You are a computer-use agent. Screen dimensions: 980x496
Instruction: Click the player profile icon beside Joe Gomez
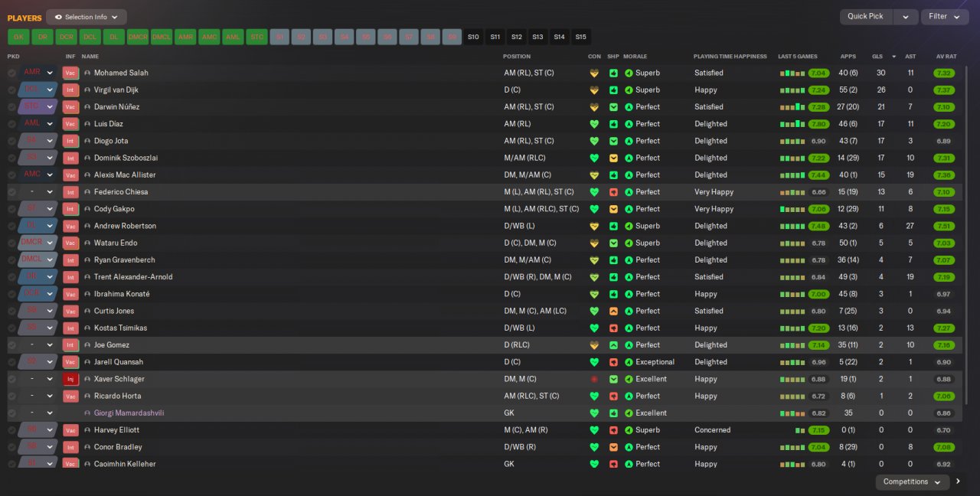[87, 345]
